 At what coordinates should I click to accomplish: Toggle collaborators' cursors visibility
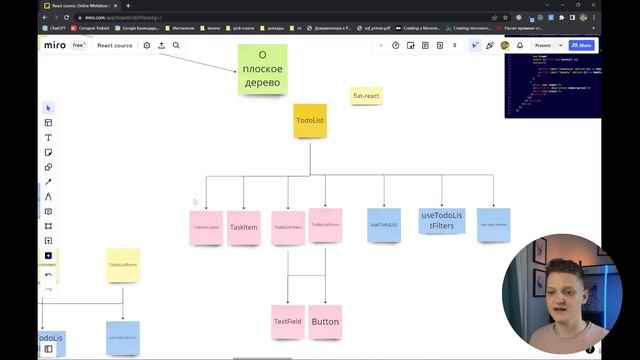(x=475, y=45)
